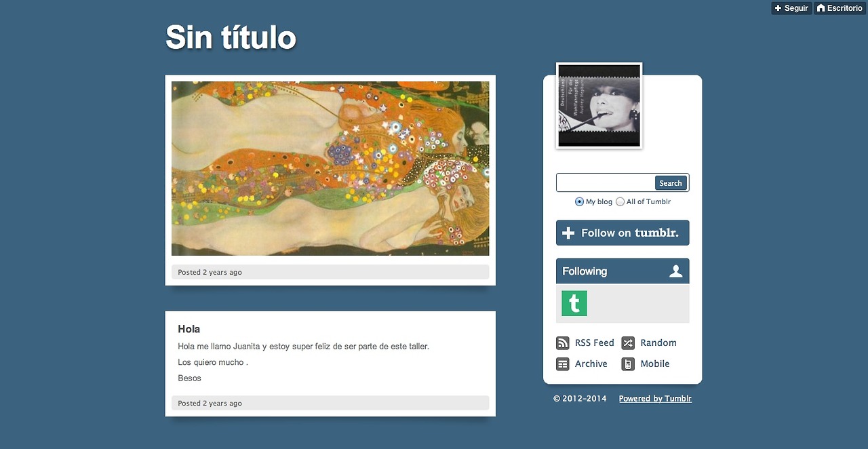Click the Audrey Hepburn stamp avatar

(x=599, y=106)
